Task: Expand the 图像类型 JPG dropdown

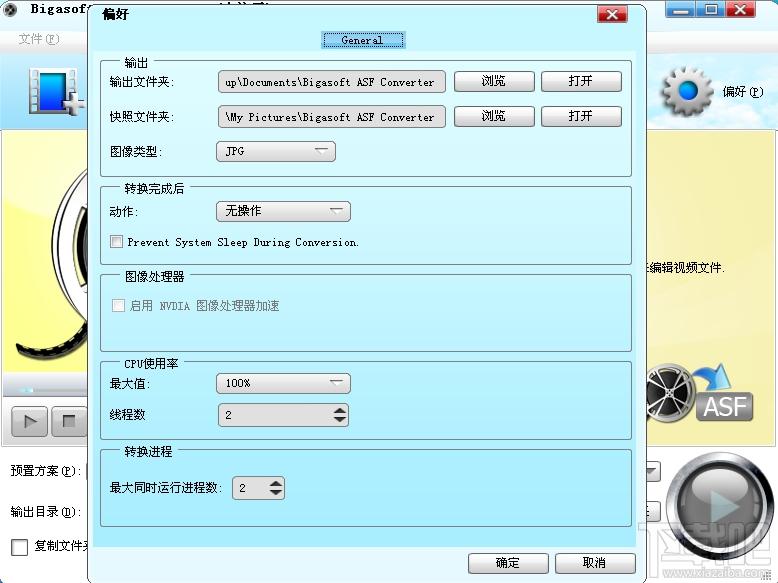Action: pyautogui.click(x=276, y=152)
